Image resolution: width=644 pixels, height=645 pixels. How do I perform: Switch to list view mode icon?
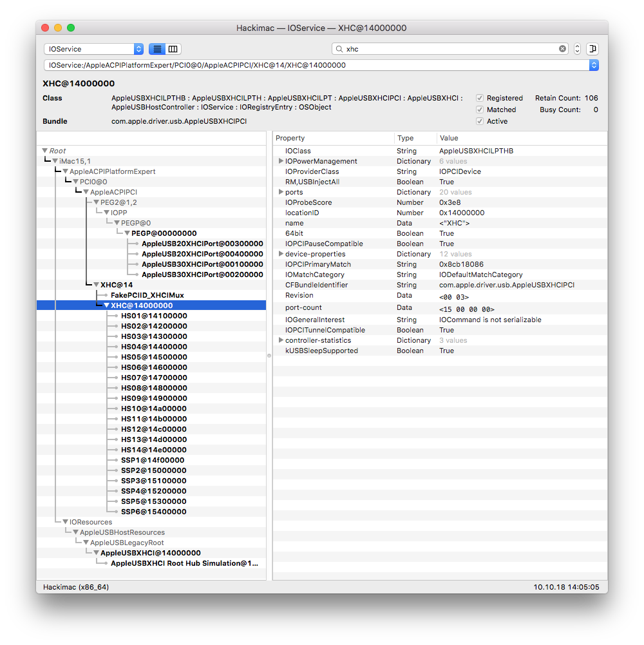tap(157, 49)
